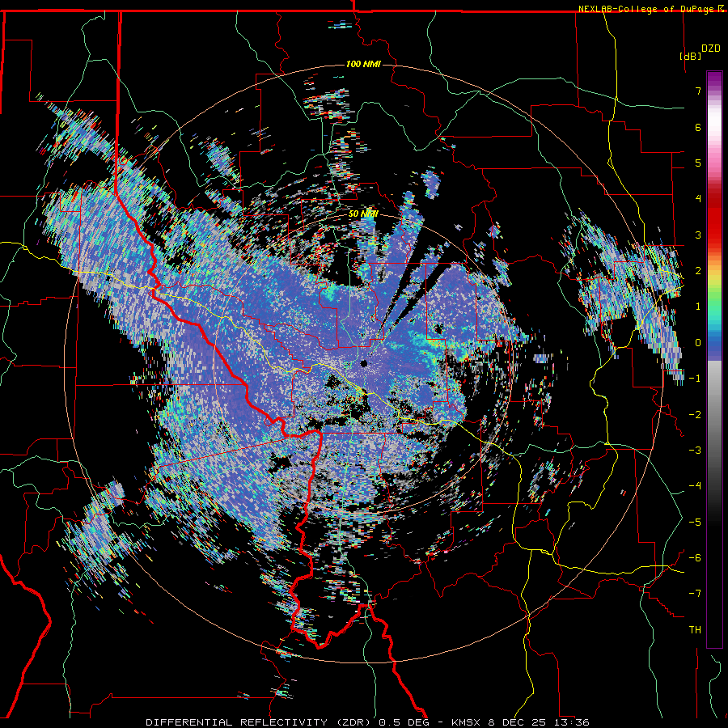Click the 1 value on color scale
This screenshot has width=728, height=728.
[x=698, y=307]
